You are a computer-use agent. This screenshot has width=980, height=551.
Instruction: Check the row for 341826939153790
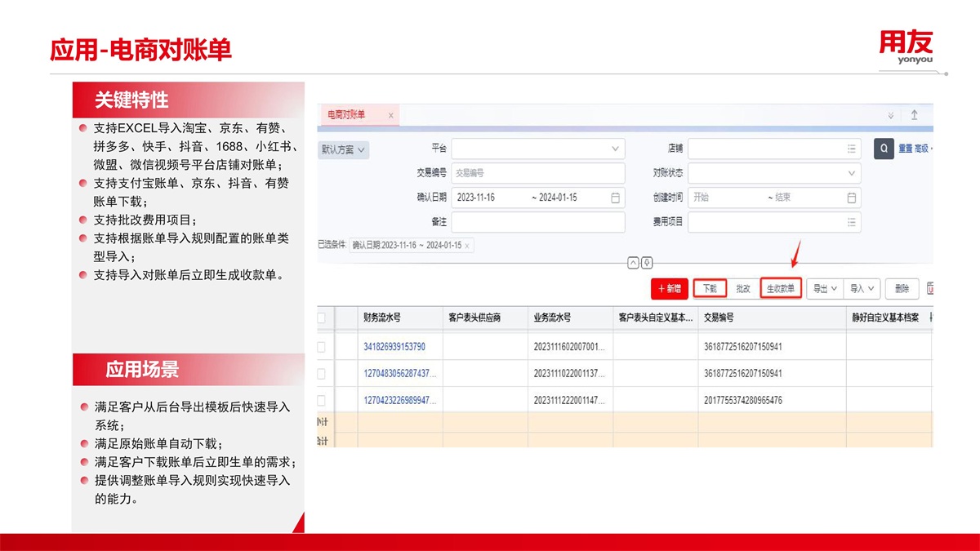click(x=320, y=347)
